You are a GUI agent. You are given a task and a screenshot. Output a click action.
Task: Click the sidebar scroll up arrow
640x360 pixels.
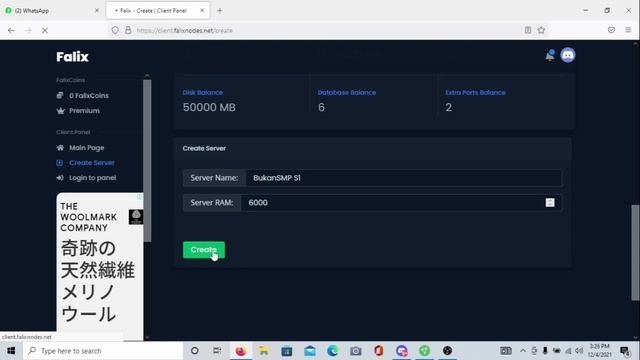click(147, 76)
